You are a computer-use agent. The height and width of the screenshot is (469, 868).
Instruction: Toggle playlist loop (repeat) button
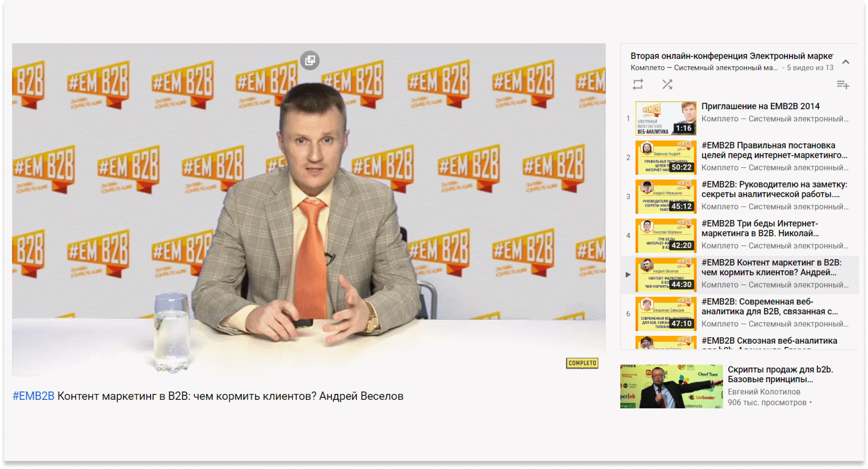pyautogui.click(x=638, y=84)
